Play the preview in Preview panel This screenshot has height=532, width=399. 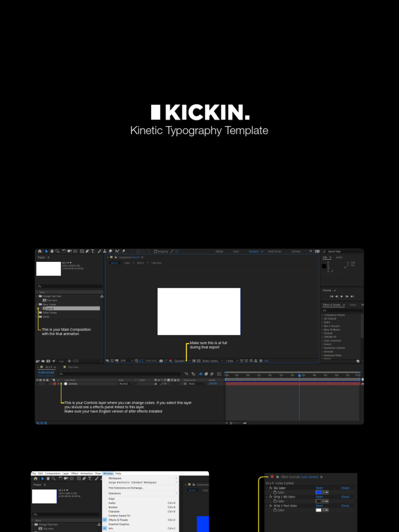(342, 297)
